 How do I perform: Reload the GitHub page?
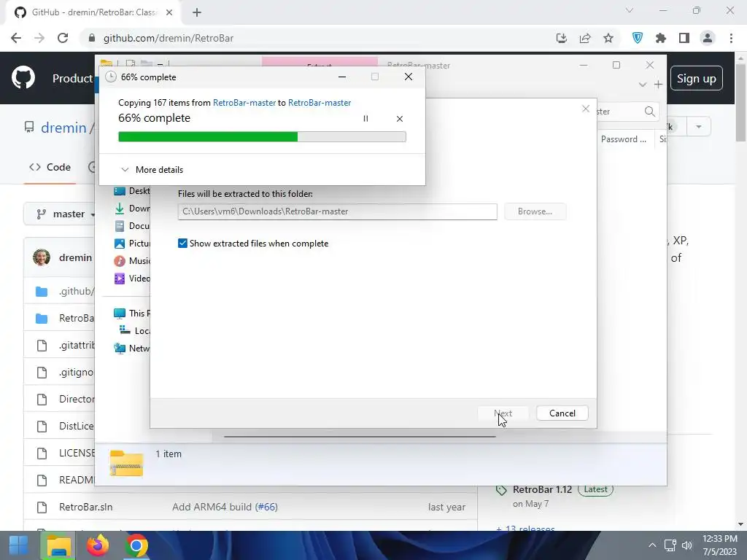point(63,38)
